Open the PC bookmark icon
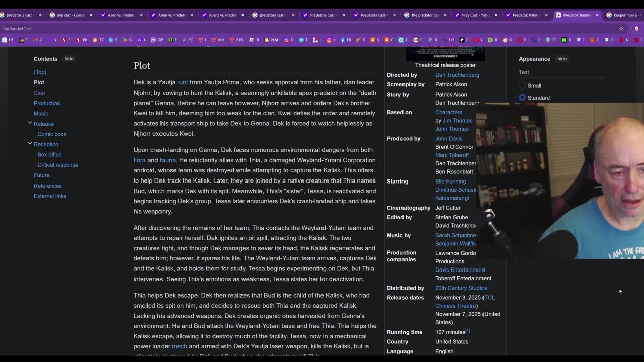Screen dimensions: 644x362 [x=184, y=40]
